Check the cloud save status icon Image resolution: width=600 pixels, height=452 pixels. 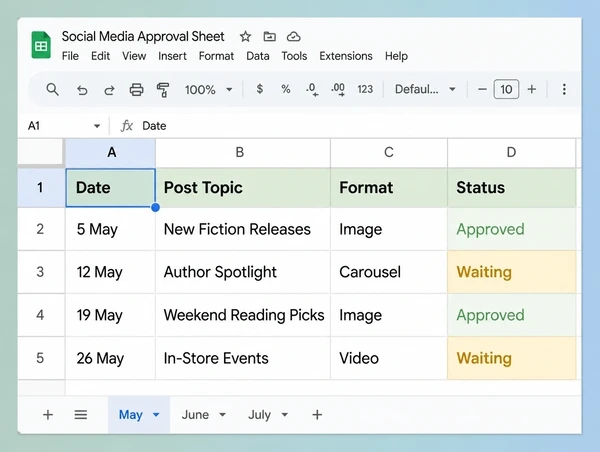coord(293,37)
